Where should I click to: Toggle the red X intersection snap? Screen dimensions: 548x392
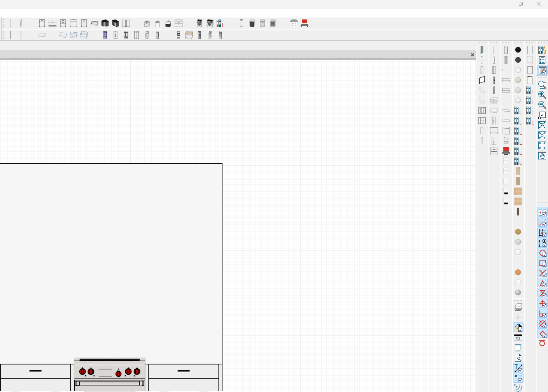pos(542,273)
